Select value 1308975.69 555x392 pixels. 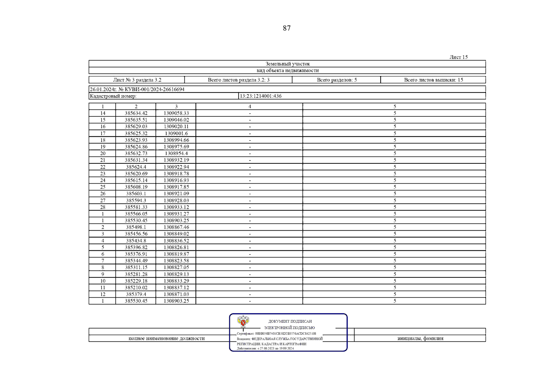[176, 147]
